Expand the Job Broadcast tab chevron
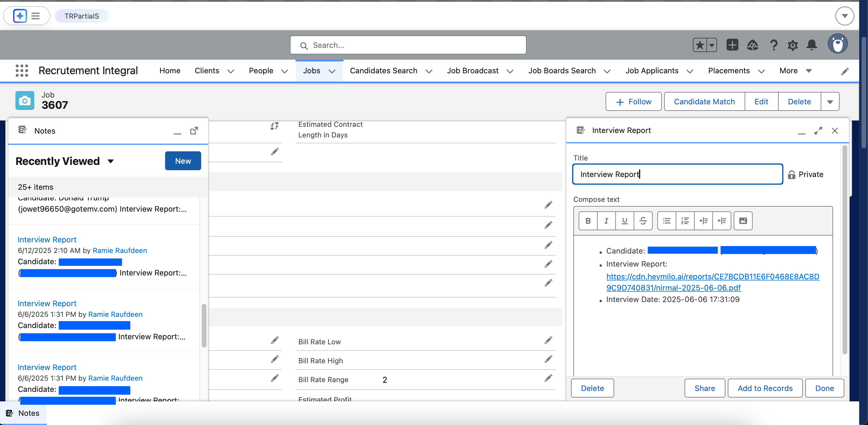This screenshot has height=425, width=868. (510, 71)
